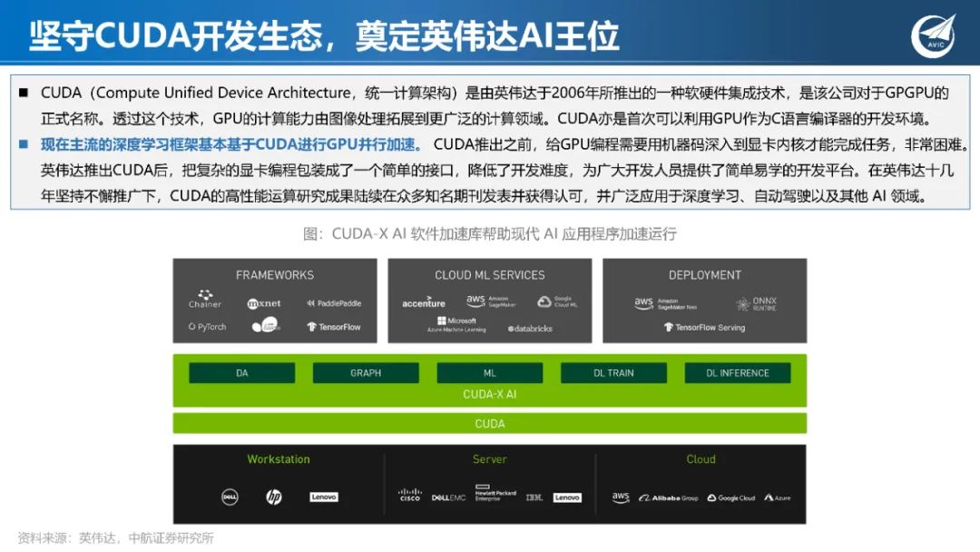
Task: Click the Microsoft Azure Machine Learning logo
Action: [456, 324]
